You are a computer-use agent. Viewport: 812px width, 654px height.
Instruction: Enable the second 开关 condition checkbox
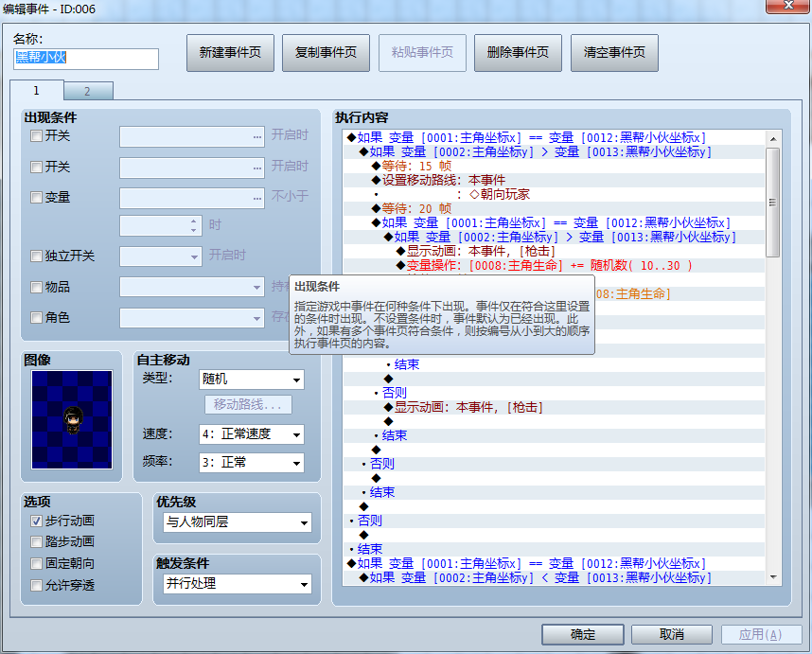pyautogui.click(x=36, y=168)
